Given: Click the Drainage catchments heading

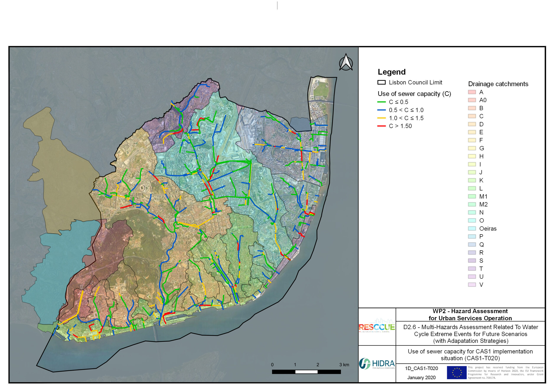Looking at the screenshot, I should pos(498,84).
